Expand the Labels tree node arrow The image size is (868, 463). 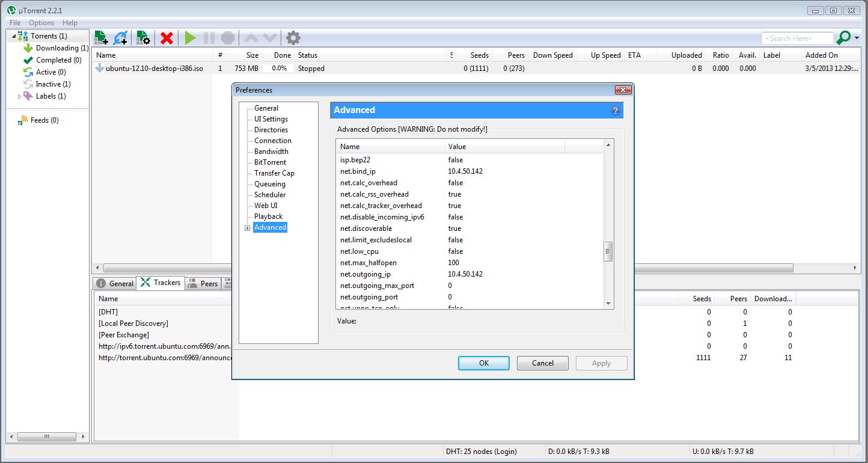[x=19, y=96]
